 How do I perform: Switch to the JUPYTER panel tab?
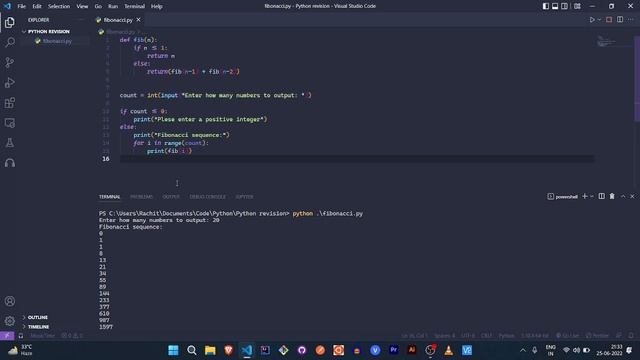point(244,197)
